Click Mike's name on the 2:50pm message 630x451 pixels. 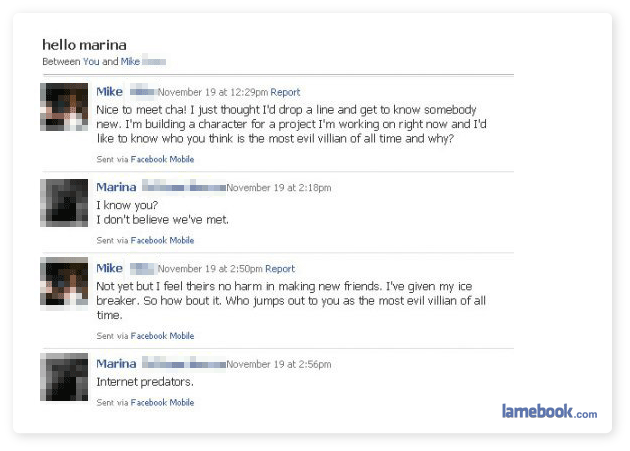[x=109, y=268]
